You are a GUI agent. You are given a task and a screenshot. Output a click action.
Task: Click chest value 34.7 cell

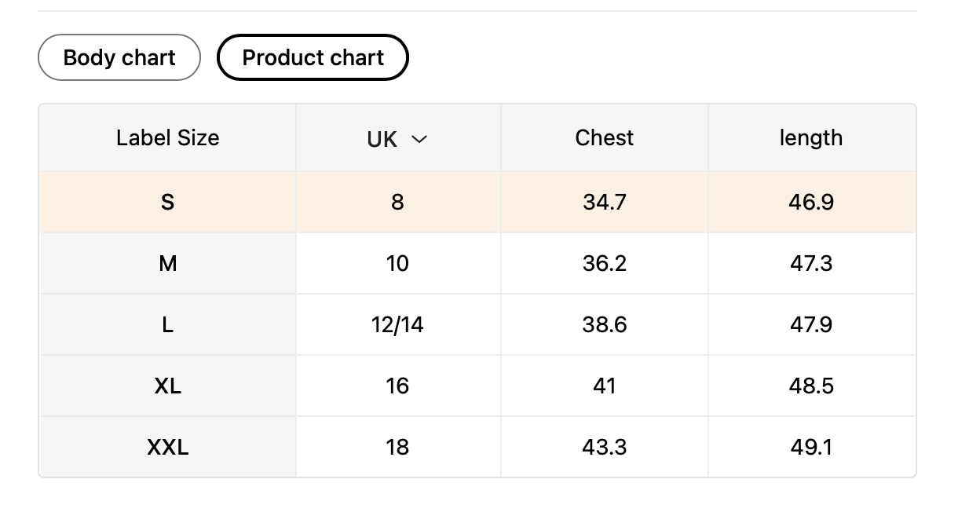604,203
